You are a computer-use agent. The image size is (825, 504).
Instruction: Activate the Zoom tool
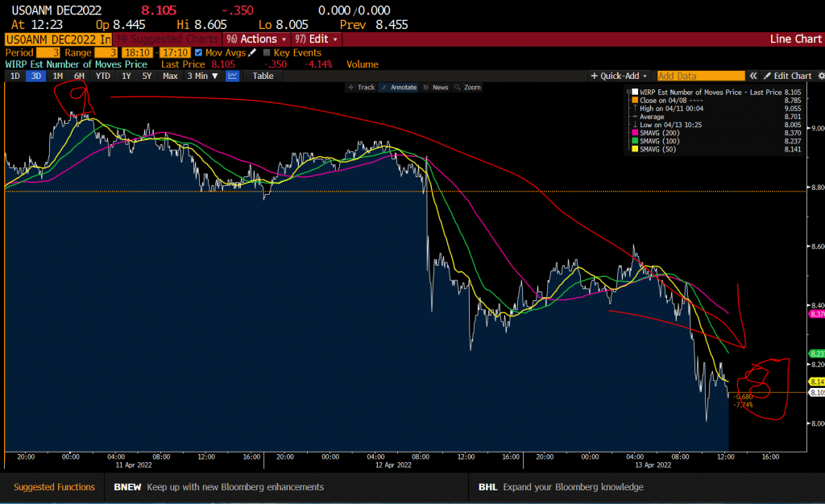[468, 87]
